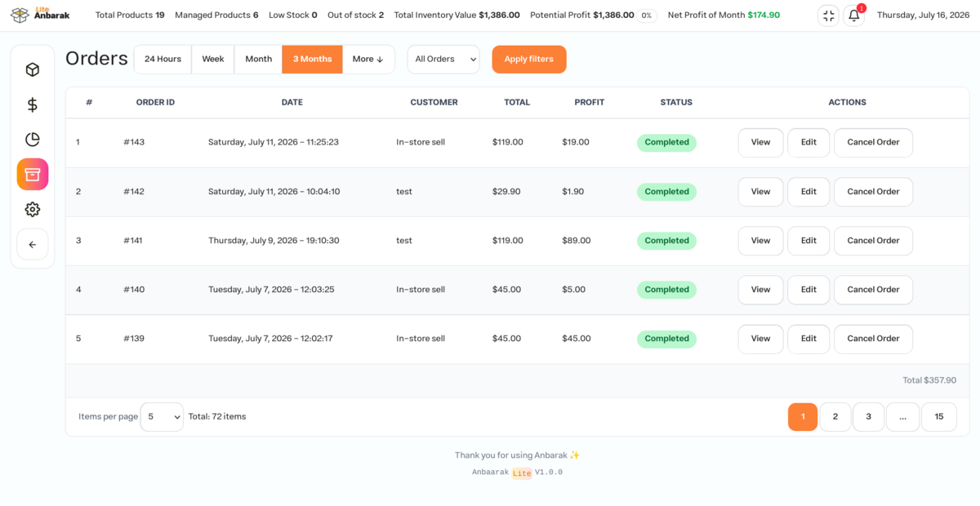Screen dimensions: 980x506
Task: Select the Week filter
Action: point(213,60)
